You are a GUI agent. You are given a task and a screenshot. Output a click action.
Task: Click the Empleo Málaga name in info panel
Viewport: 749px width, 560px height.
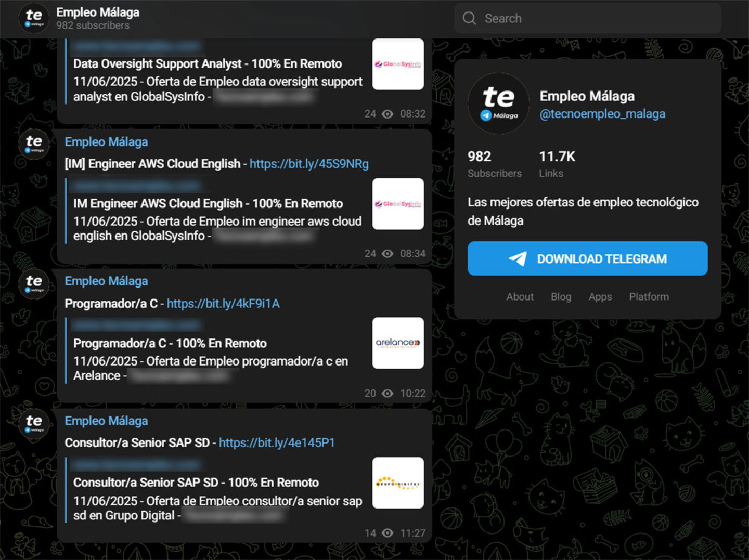pyautogui.click(x=587, y=96)
